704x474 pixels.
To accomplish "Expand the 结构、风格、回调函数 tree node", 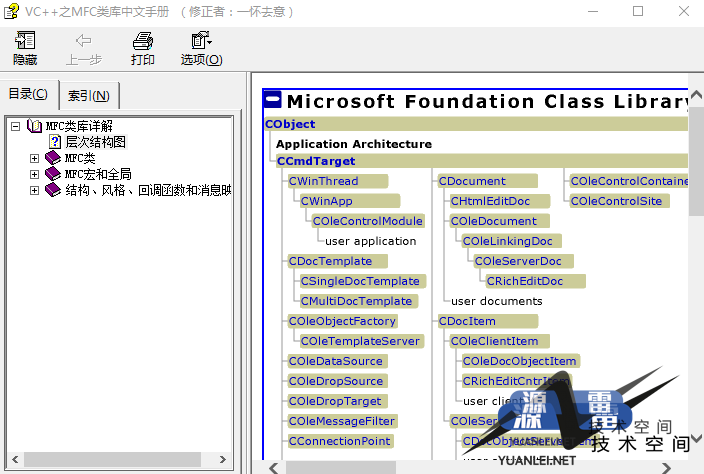I will (34, 190).
